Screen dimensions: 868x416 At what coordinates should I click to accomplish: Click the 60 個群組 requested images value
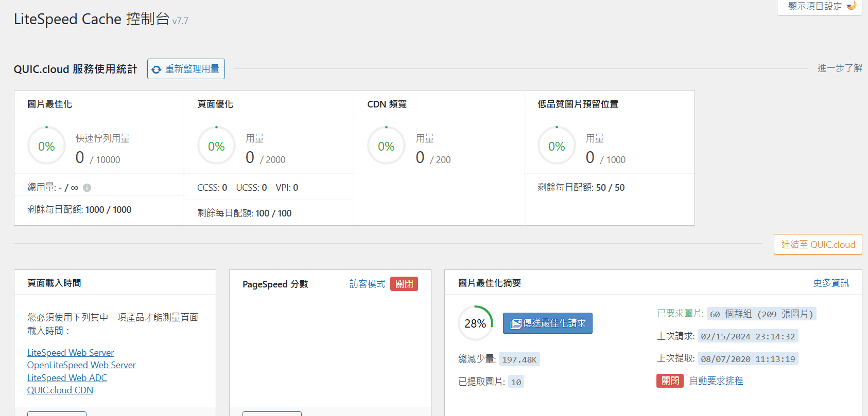coord(761,314)
